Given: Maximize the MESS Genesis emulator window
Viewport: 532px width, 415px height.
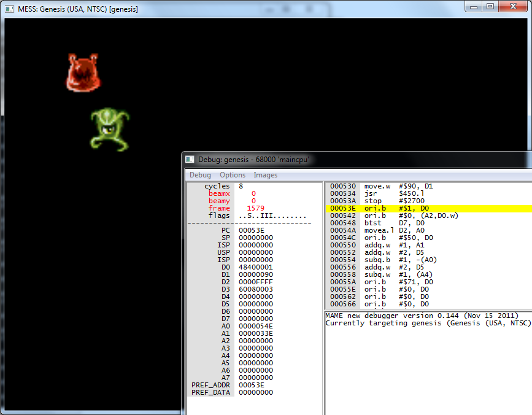Looking at the screenshot, I should pyautogui.click(x=490, y=6).
